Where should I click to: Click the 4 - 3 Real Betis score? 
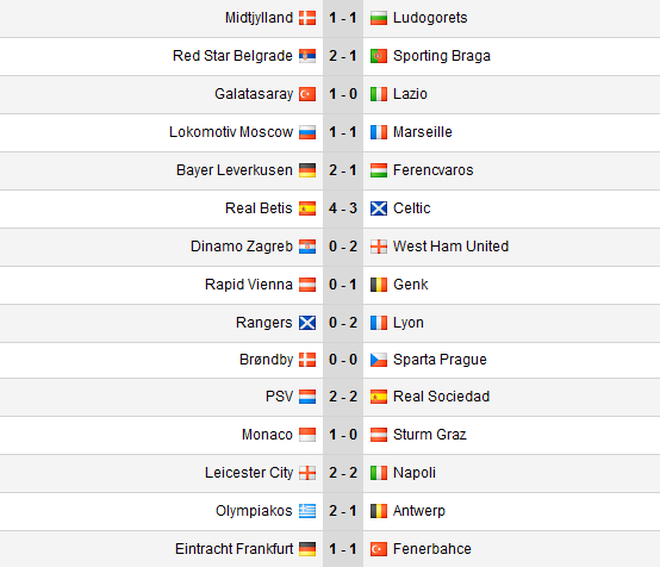click(x=342, y=208)
